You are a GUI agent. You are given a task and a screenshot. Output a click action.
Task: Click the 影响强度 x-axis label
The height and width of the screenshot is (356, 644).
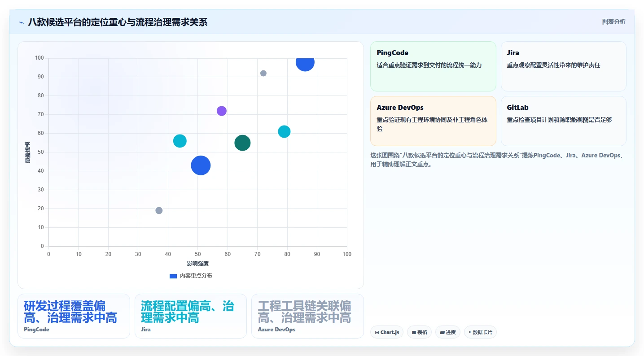pos(198,264)
